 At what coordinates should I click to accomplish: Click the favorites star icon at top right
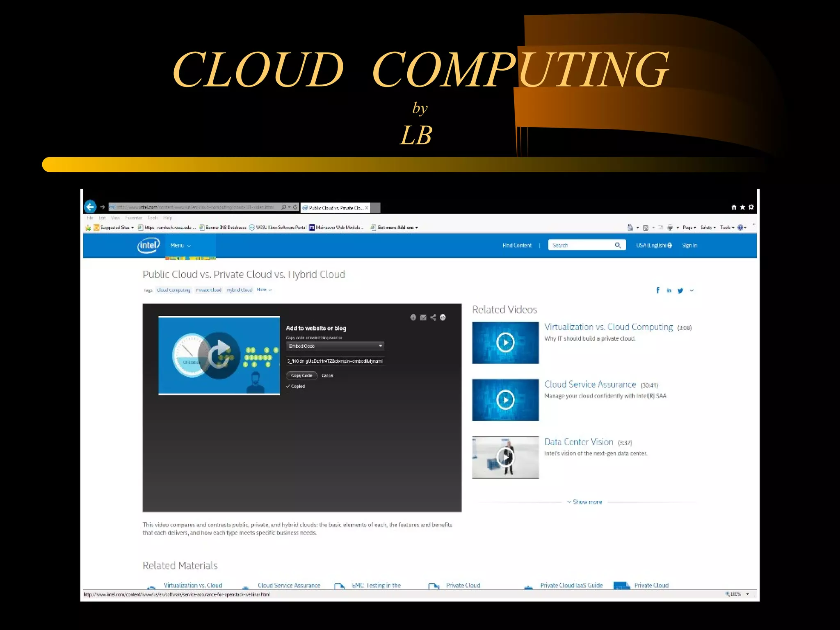742,207
